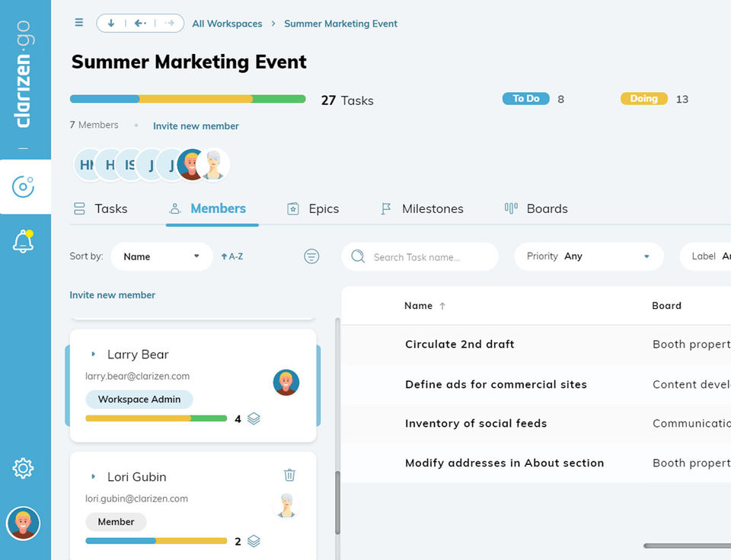Click the Doing status badge
The width and height of the screenshot is (731, 560).
644,99
